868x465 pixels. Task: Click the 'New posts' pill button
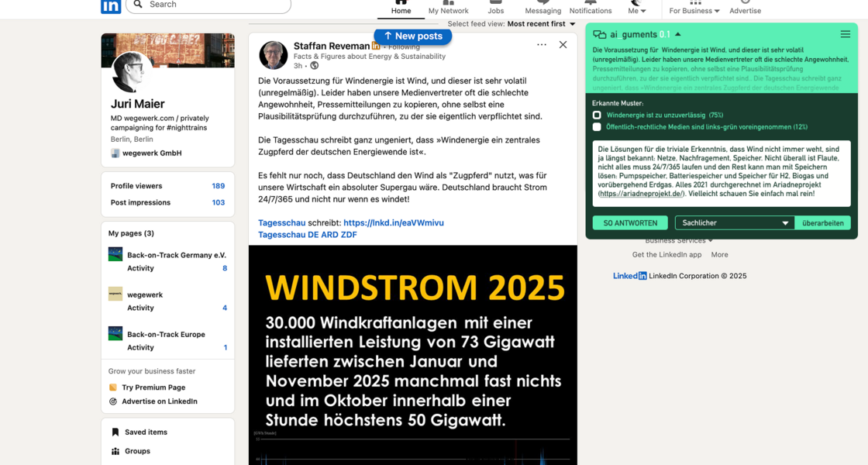pos(412,36)
